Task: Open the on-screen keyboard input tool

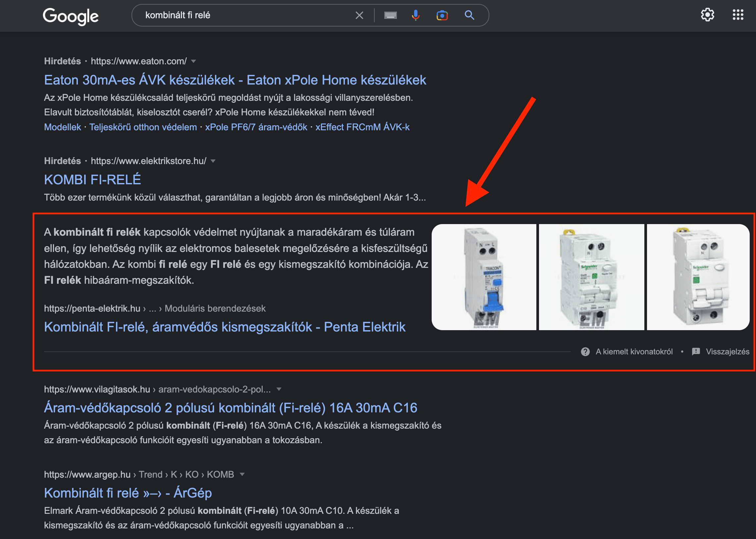Action: (x=391, y=15)
